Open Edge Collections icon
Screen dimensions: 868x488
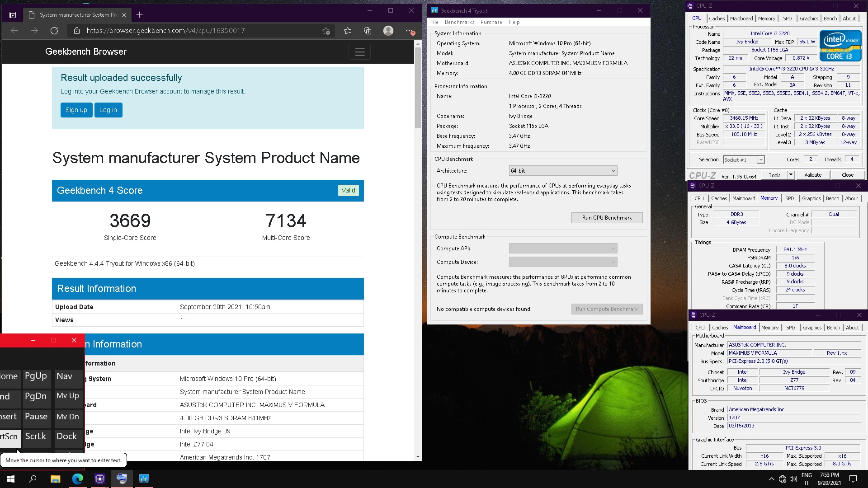(x=368, y=31)
